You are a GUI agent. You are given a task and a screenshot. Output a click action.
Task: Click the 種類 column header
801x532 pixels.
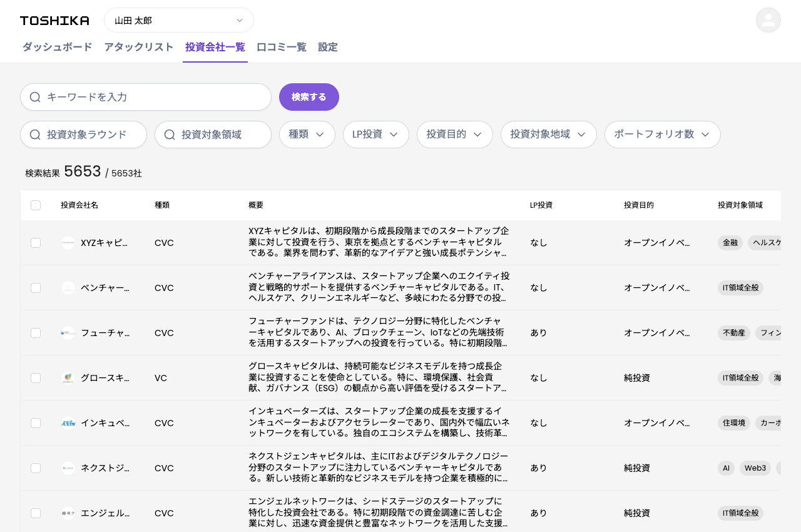coord(162,205)
